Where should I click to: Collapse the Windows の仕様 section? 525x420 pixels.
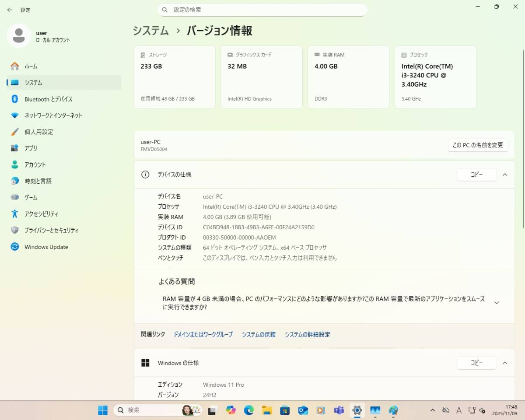(505, 363)
